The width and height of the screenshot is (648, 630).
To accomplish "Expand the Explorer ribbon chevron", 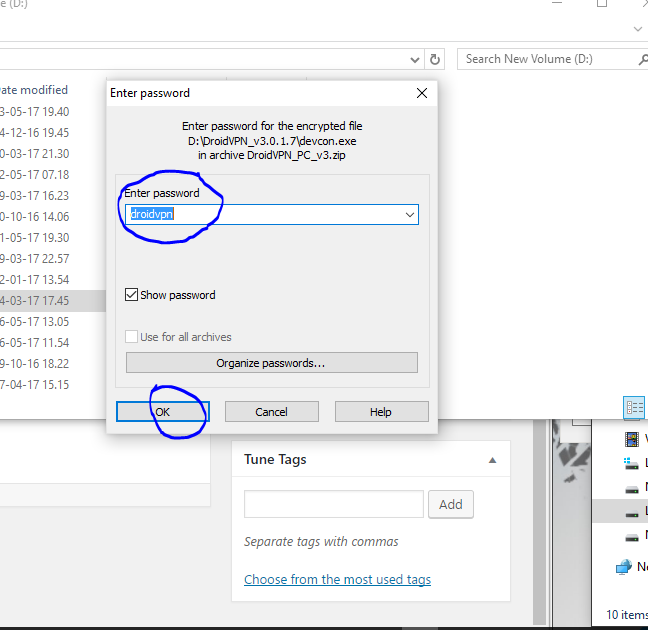I will point(638,29).
